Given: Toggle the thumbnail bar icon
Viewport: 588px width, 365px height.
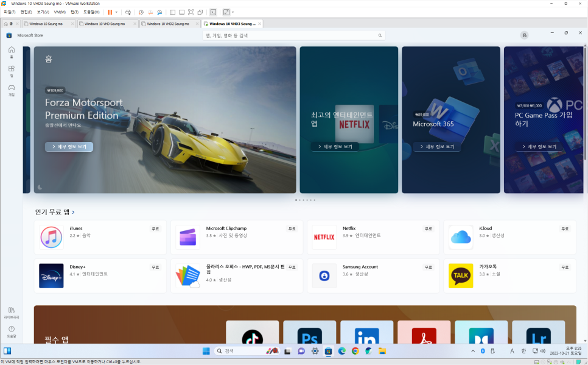Looking at the screenshot, I should coord(182,12).
